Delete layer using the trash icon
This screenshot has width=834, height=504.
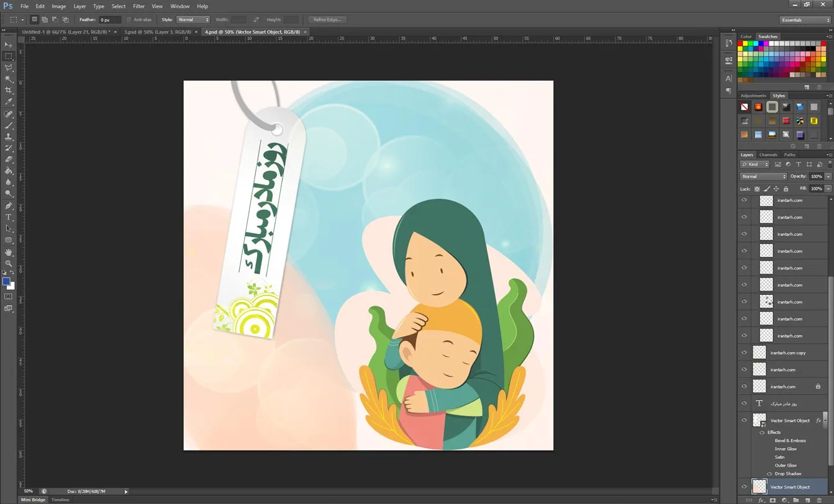pos(819,500)
